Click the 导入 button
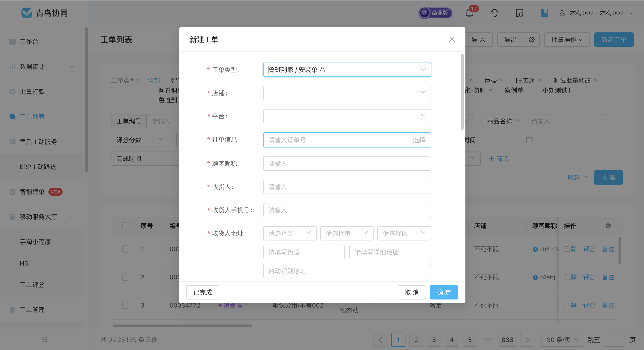This screenshot has height=350, width=644. pyautogui.click(x=478, y=39)
